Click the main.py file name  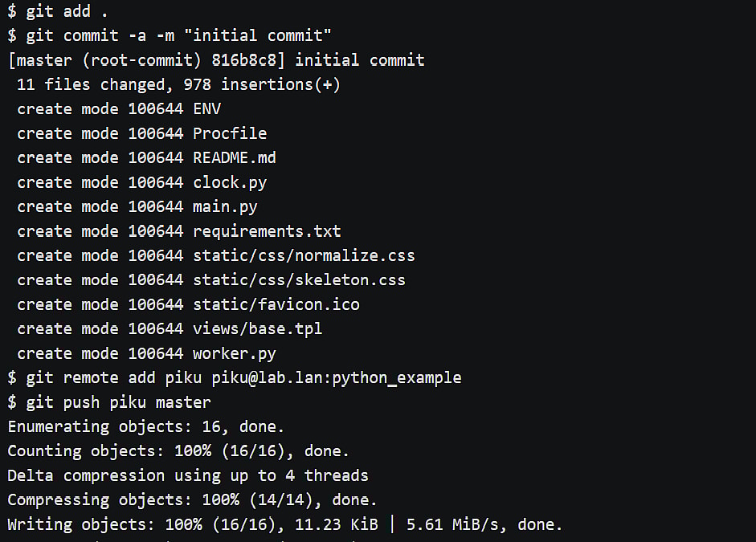click(x=225, y=207)
